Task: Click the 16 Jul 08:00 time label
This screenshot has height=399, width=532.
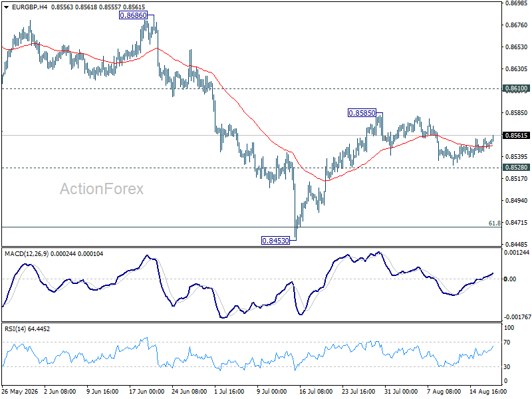Action: [316, 392]
